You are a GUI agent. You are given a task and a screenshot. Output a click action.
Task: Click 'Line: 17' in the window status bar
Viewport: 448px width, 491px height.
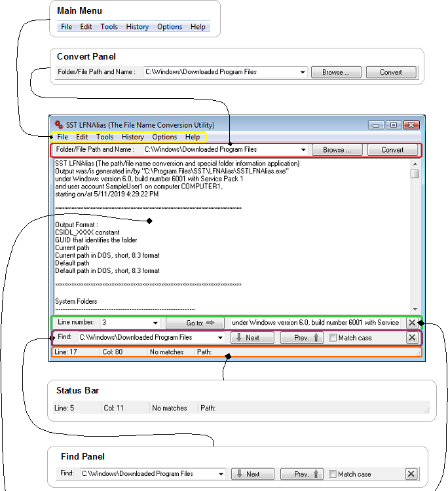point(65,352)
